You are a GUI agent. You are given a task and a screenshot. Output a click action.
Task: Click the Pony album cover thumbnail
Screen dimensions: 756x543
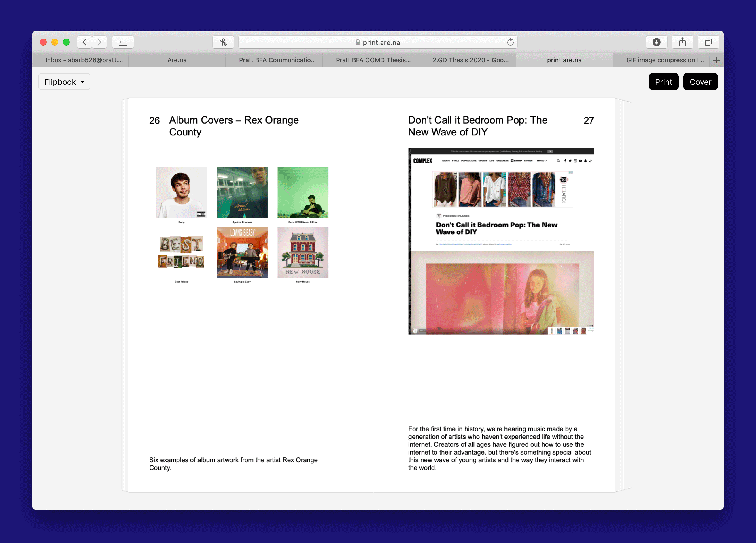click(x=181, y=193)
